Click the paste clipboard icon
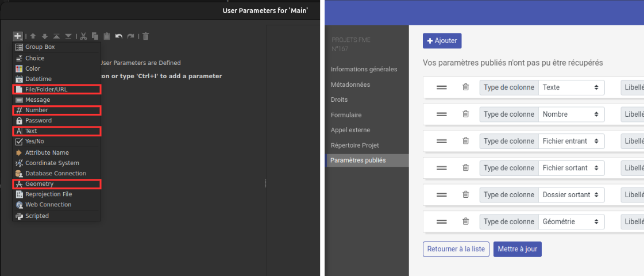The image size is (644, 276). pyautogui.click(x=107, y=36)
